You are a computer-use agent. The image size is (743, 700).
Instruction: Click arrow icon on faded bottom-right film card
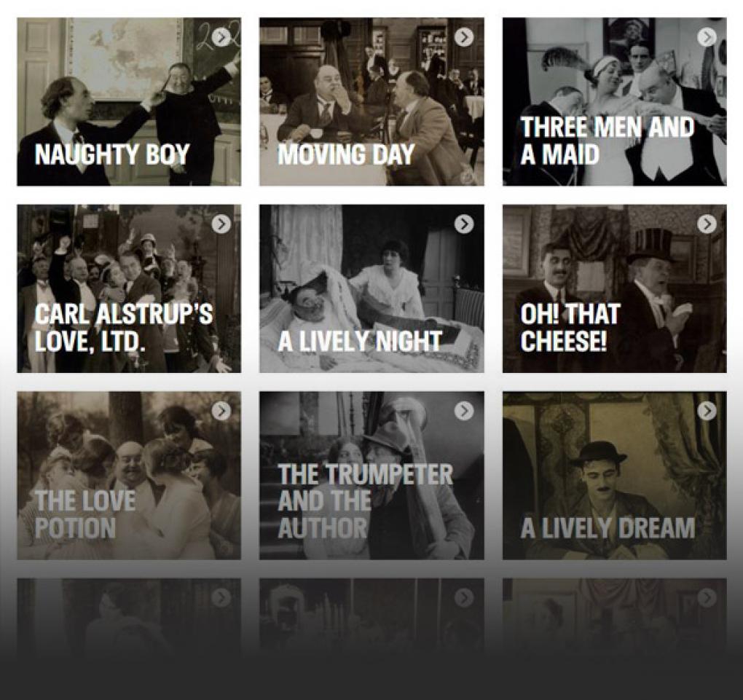tap(707, 597)
